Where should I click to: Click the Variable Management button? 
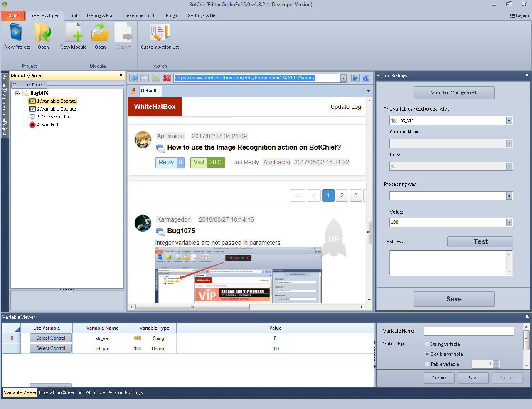pos(454,93)
